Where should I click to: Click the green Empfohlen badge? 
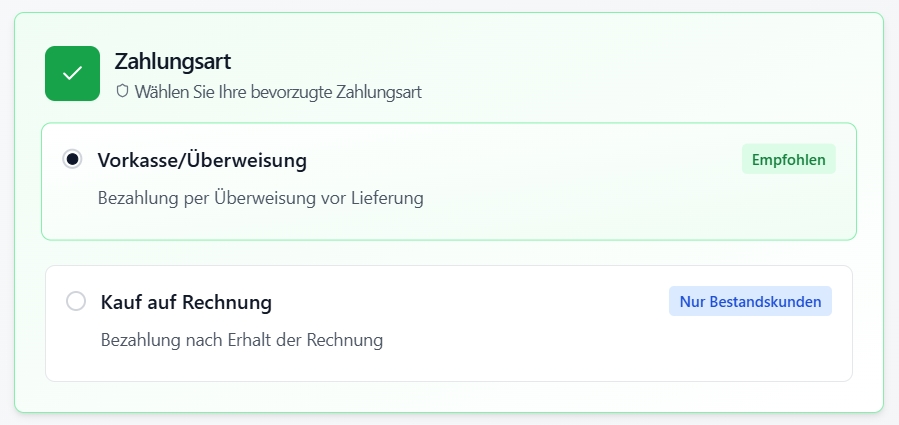(x=788, y=159)
